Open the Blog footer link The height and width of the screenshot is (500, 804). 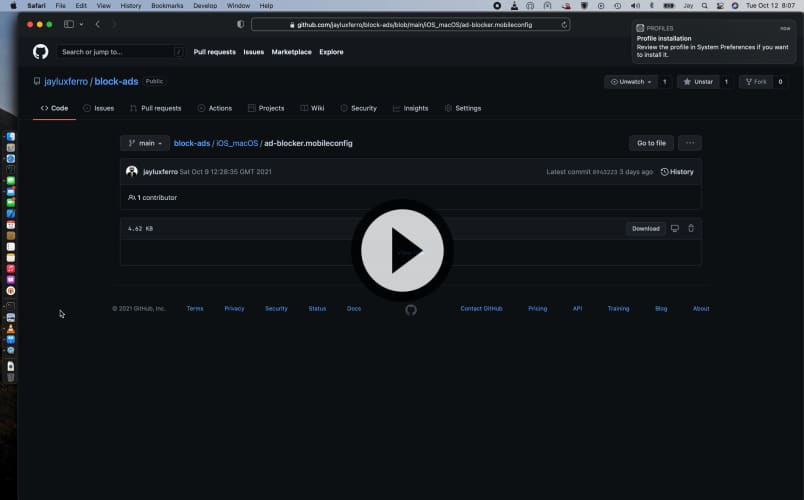(661, 309)
